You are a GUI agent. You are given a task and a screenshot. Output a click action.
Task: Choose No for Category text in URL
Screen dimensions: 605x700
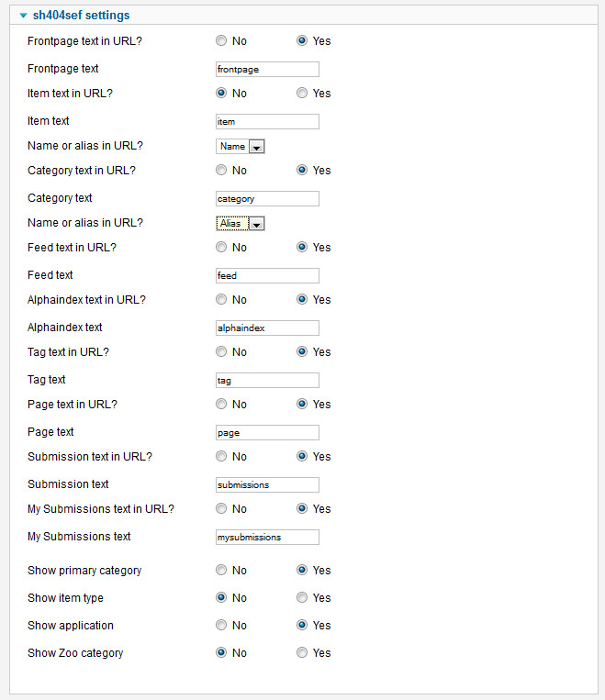pos(221,171)
